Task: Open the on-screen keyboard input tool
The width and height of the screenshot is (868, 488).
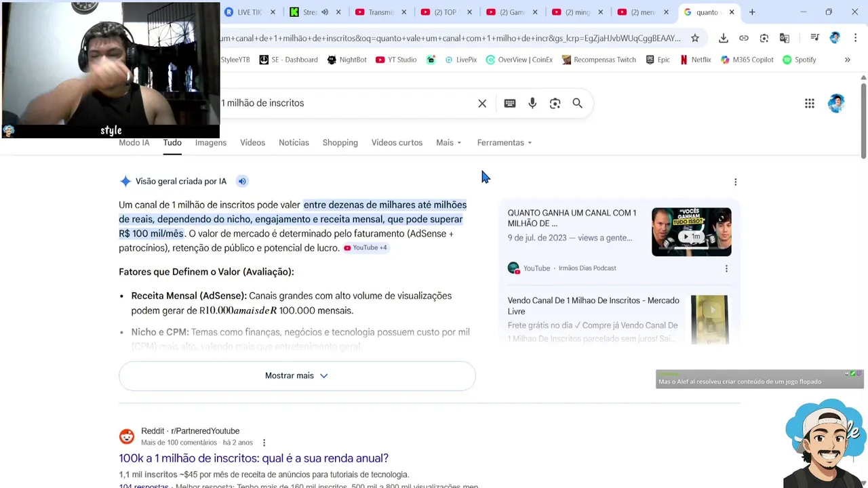Action: click(510, 103)
